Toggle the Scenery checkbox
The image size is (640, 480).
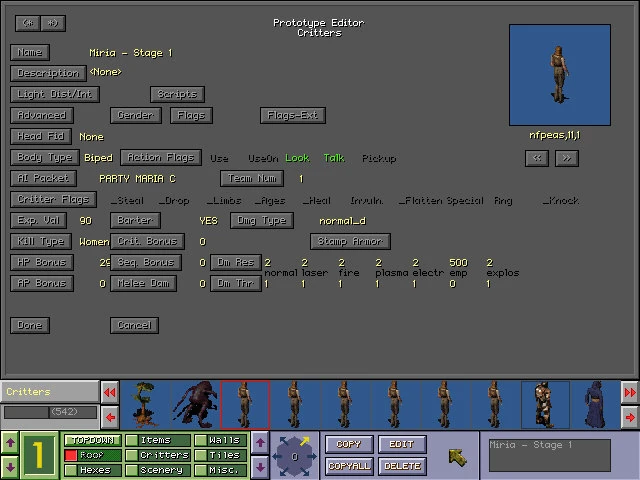pos(131,470)
